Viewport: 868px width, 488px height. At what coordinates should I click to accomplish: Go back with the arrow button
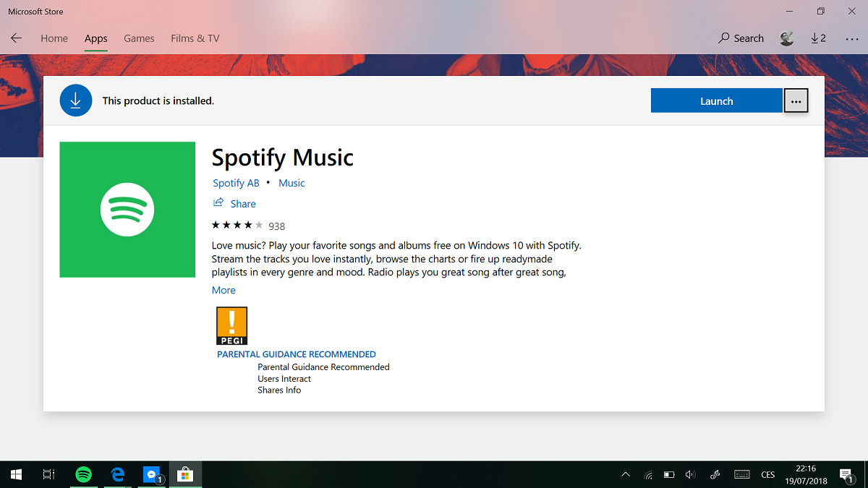[16, 38]
